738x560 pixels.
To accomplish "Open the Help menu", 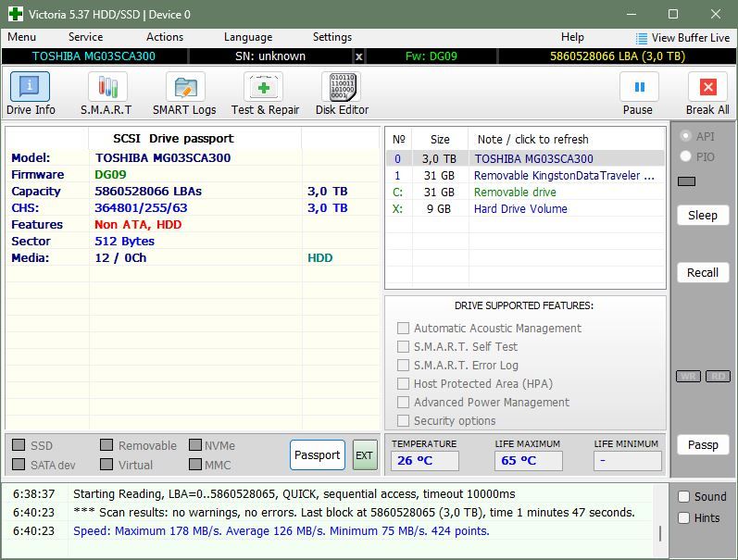I will (572, 37).
